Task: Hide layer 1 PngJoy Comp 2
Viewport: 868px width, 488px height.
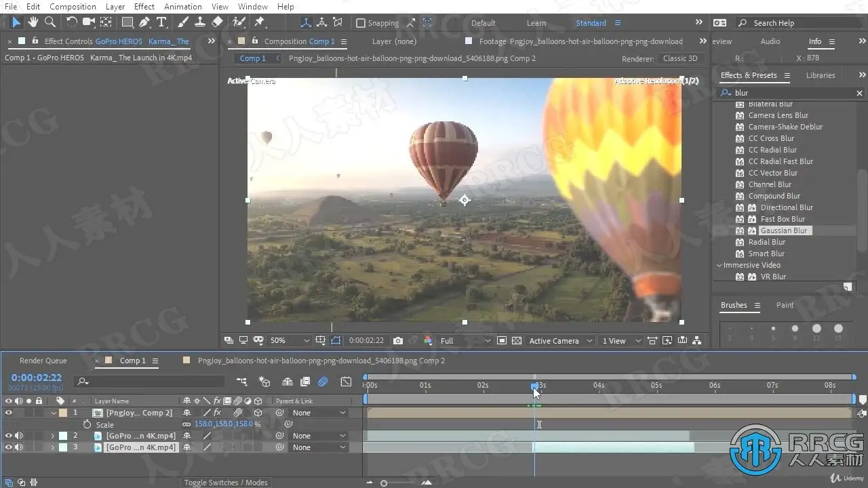Action: tap(9, 413)
